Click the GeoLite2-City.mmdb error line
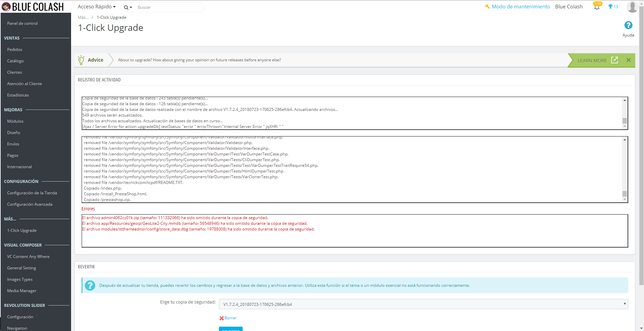 [x=195, y=223]
